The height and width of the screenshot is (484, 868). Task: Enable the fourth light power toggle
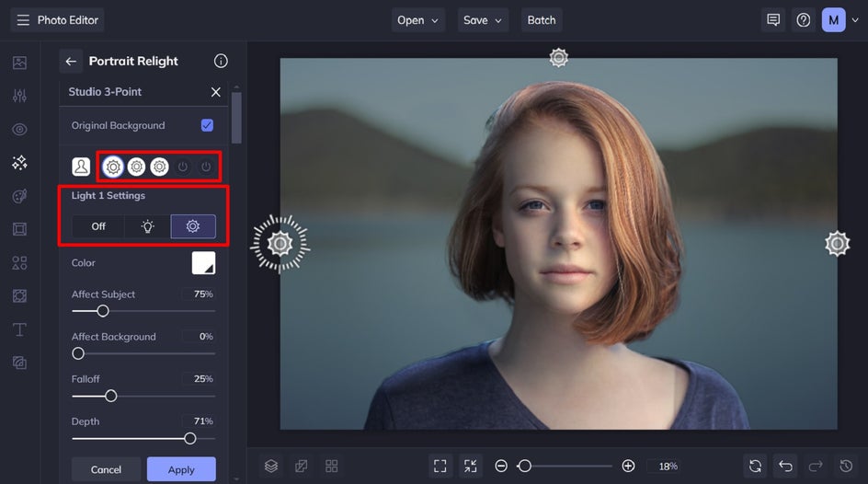183,167
